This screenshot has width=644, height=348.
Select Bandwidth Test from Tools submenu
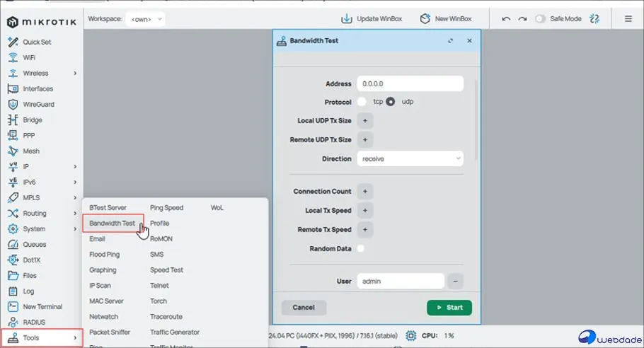click(x=113, y=224)
